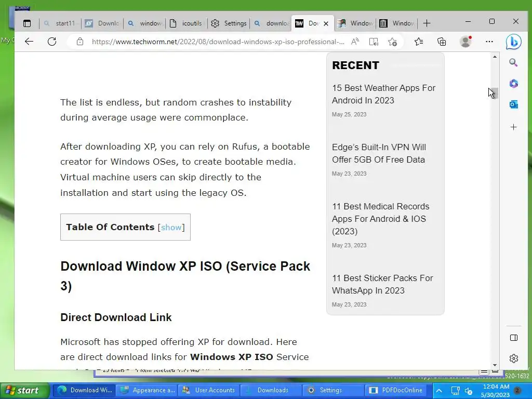Screen dimensions: 532x399
Task: Open User Accounts taskbar item
Action: [209, 390]
